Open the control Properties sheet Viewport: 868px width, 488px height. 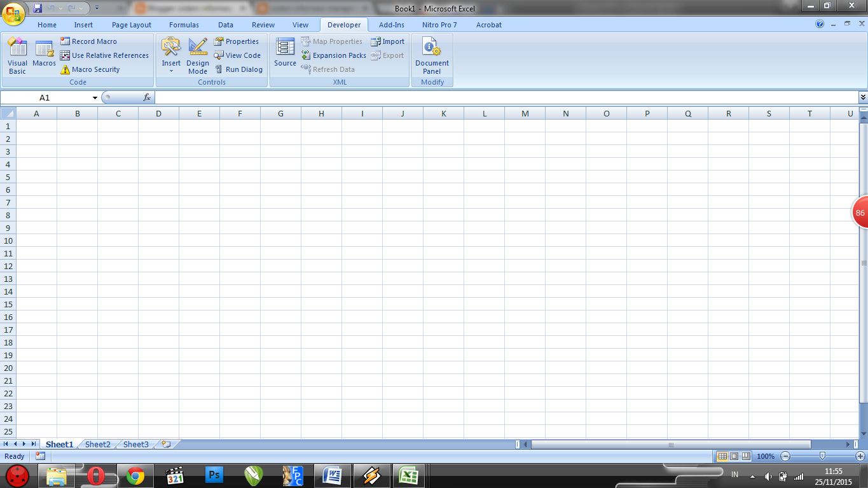[236, 41]
